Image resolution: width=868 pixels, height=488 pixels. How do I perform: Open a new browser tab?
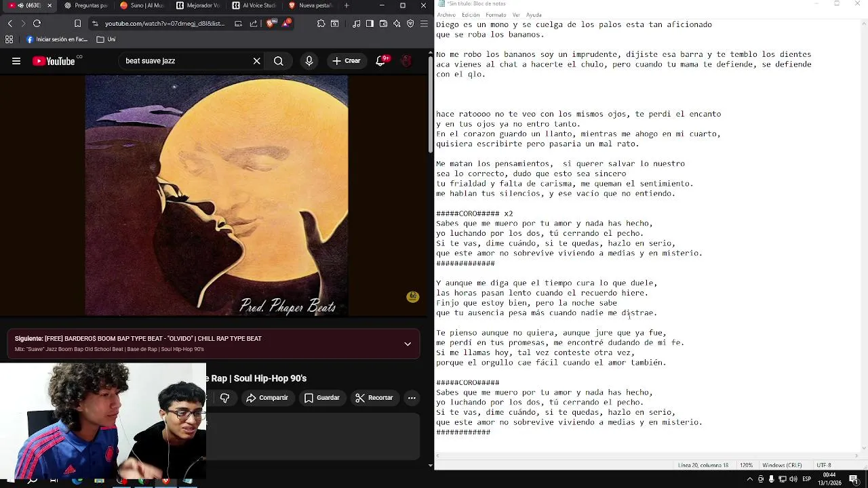[347, 5]
